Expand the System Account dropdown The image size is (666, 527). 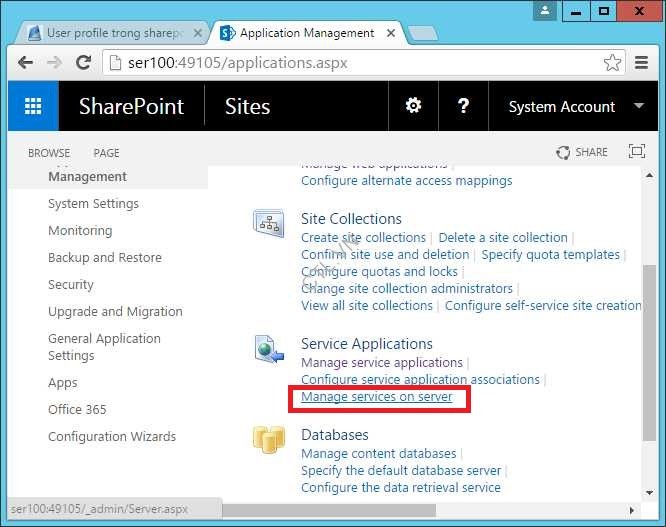[x=639, y=105]
